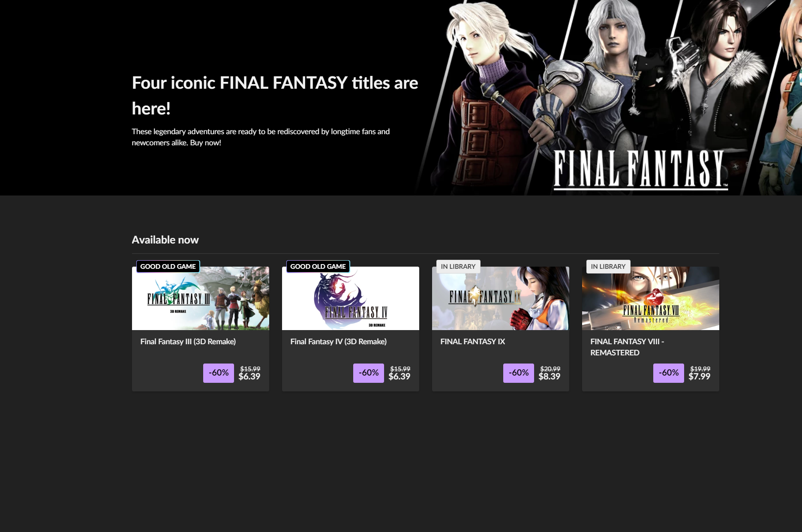Open the Final Fantasy IV cover thumbnail
This screenshot has height=532, width=802.
tap(351, 298)
